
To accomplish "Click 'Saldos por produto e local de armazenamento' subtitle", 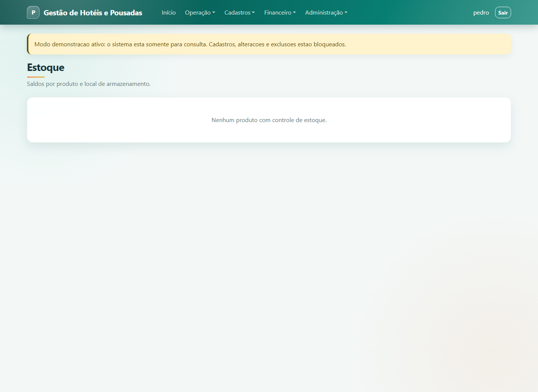I will coord(89,84).
